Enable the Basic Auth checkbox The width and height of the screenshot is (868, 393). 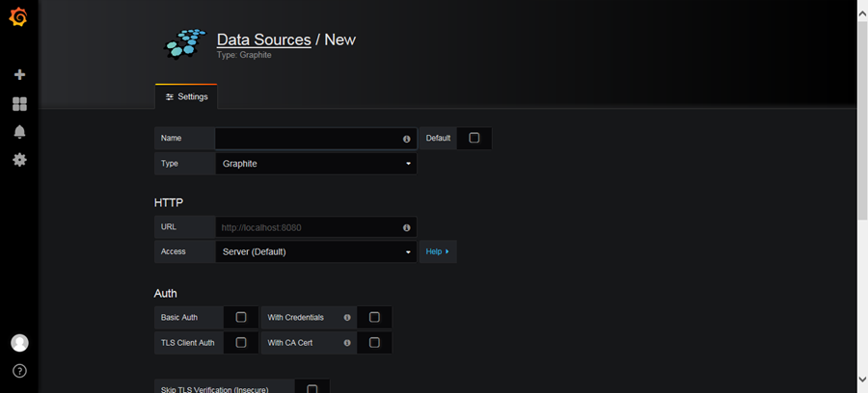[x=241, y=317]
